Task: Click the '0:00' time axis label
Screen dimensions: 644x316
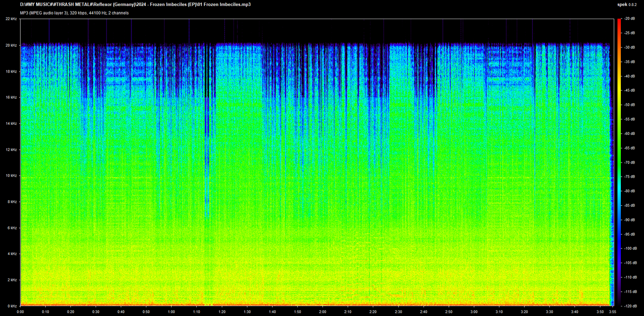Action: tap(20, 311)
